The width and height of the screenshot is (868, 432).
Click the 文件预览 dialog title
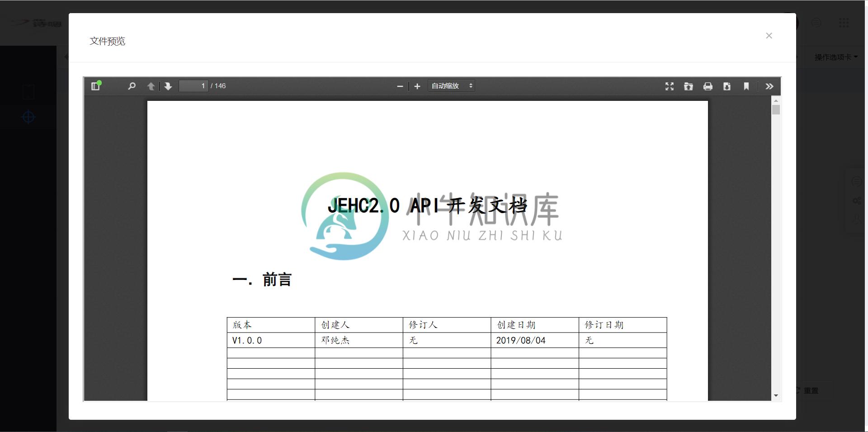click(108, 41)
